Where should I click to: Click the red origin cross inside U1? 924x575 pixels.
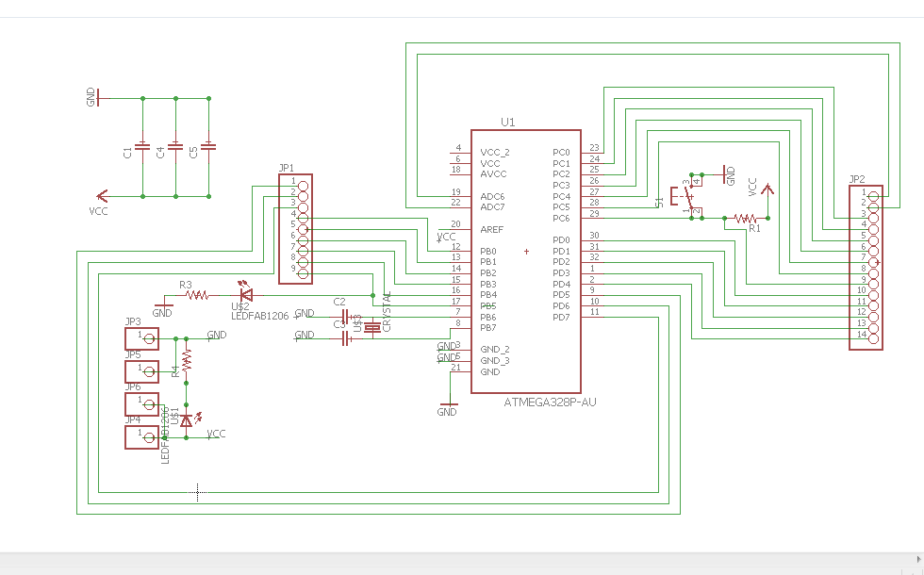(526, 252)
